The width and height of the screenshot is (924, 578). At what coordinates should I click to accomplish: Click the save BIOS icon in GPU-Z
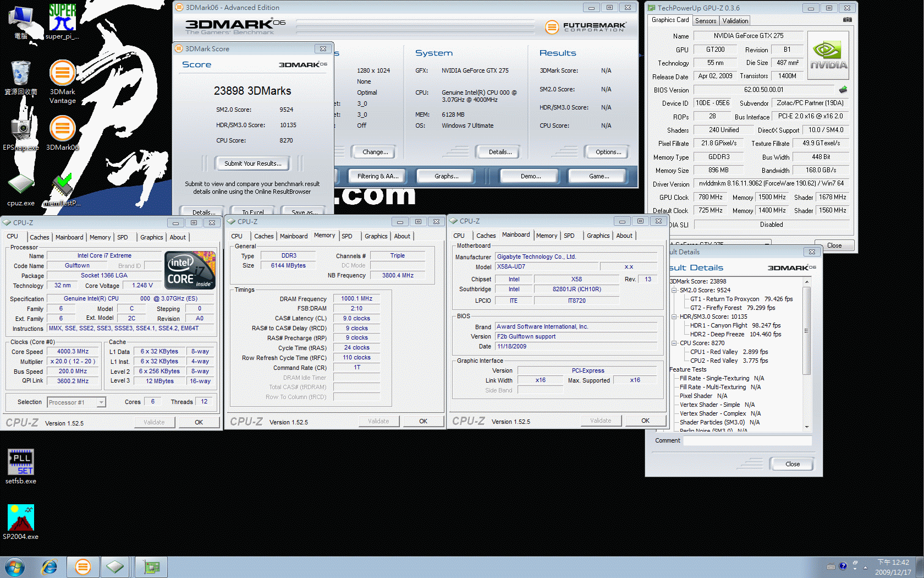[843, 90]
